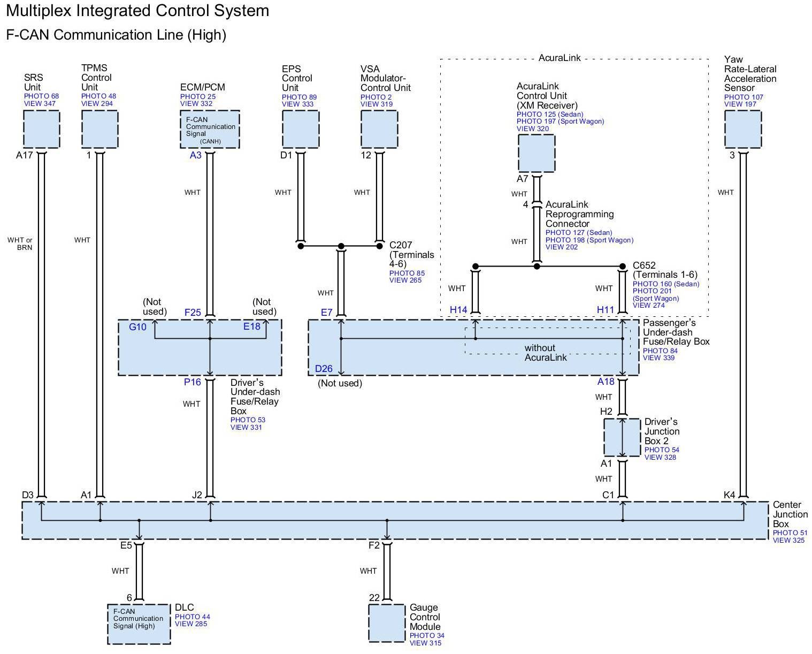Click VIEW 274 link under C652

tap(648, 306)
